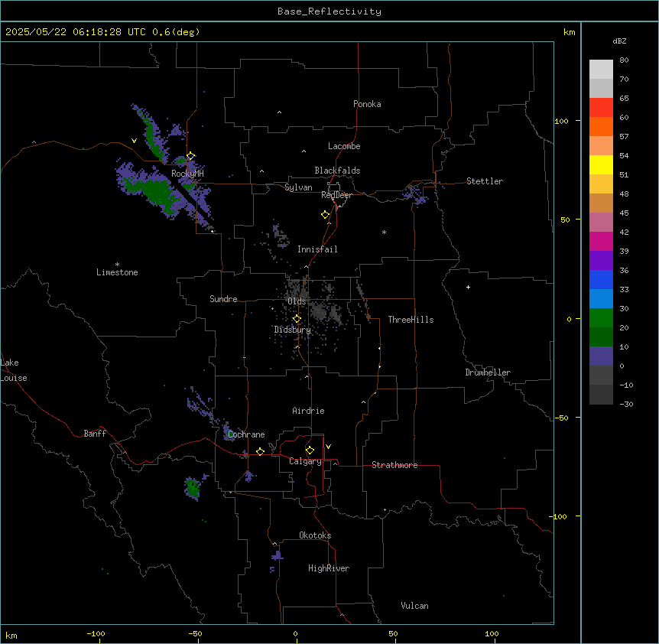Click the km unit label at bottom left
The height and width of the screenshot is (644, 659).
(11, 635)
